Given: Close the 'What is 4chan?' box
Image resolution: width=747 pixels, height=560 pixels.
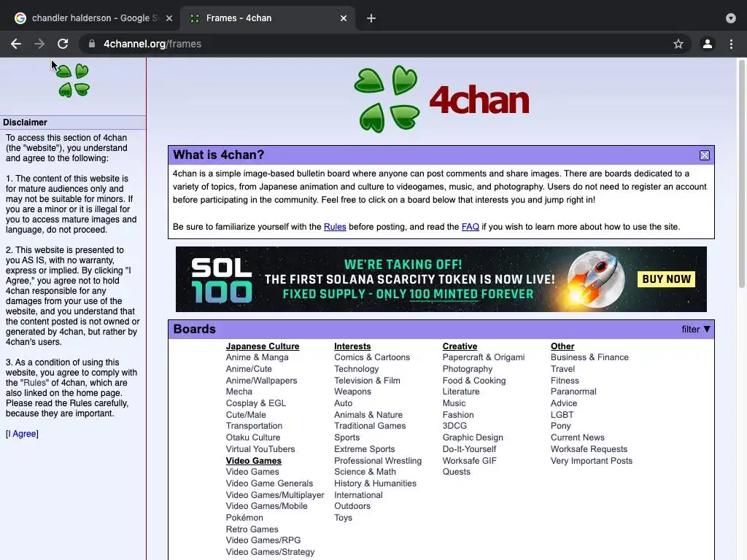Looking at the screenshot, I should coord(704,155).
